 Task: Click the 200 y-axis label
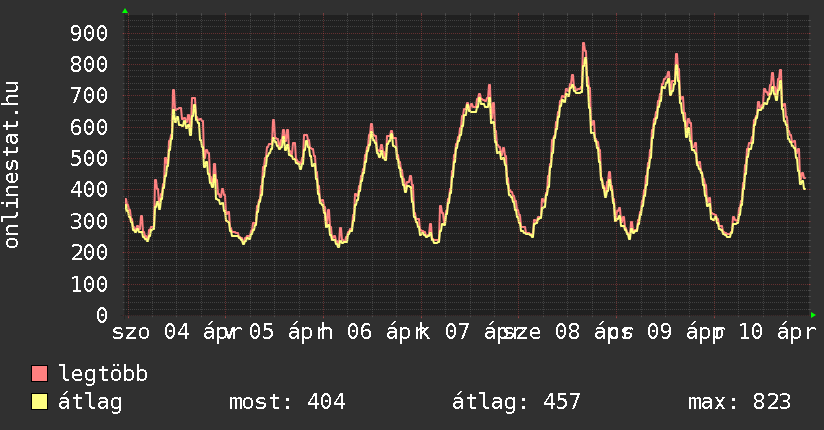[x=88, y=252]
